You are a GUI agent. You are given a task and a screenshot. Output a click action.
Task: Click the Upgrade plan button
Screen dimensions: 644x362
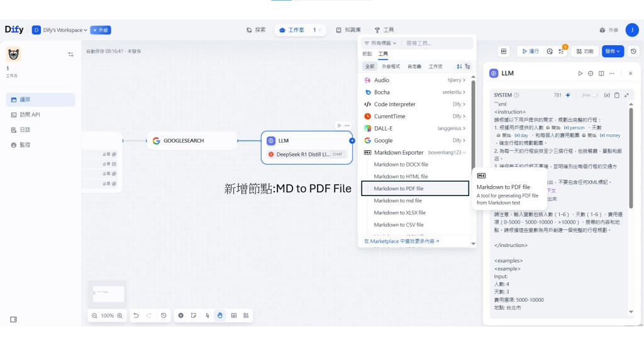101,30
